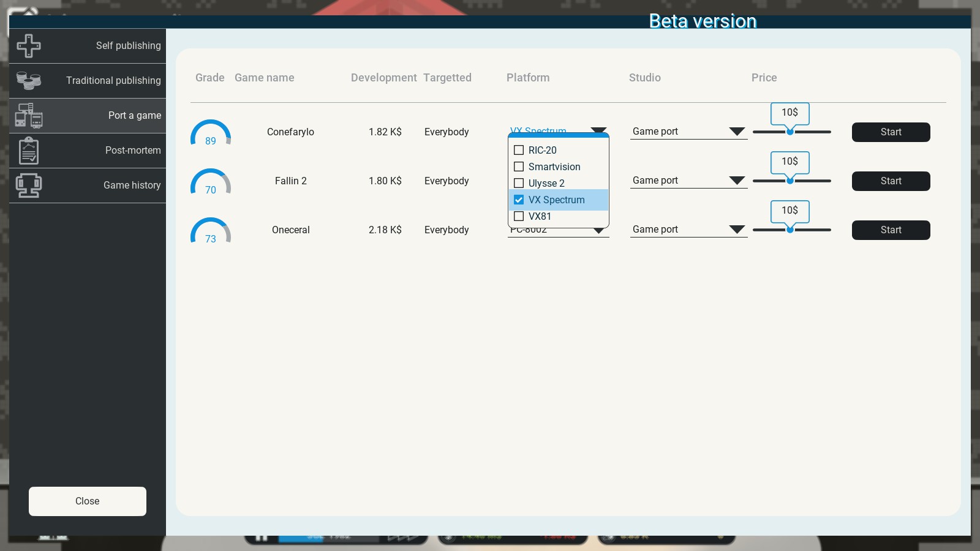Screen dimensions: 980x551
Task: Click the Self publishing gamepad icon
Action: 29,46
